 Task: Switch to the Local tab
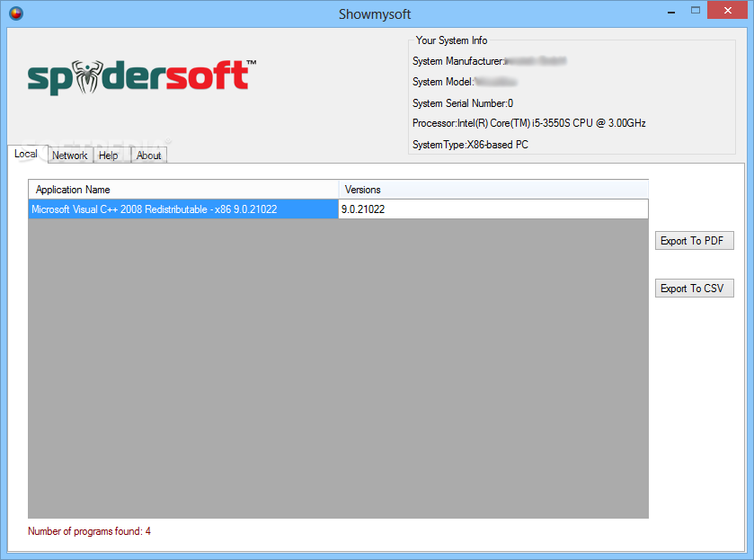26,154
